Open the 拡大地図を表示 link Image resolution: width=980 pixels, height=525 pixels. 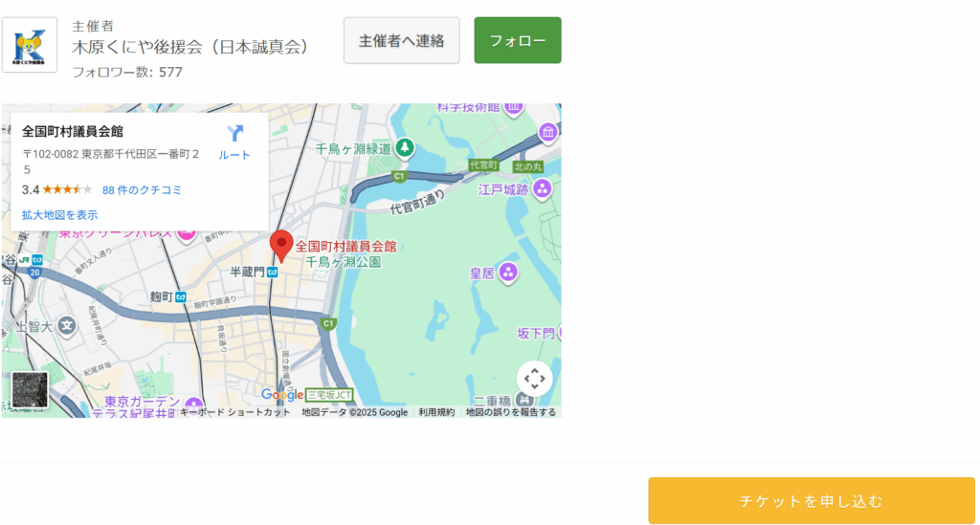pyautogui.click(x=59, y=215)
